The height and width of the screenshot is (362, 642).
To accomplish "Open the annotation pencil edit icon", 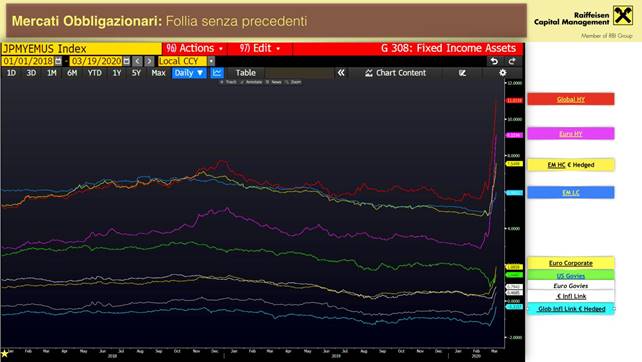I will tap(462, 73).
